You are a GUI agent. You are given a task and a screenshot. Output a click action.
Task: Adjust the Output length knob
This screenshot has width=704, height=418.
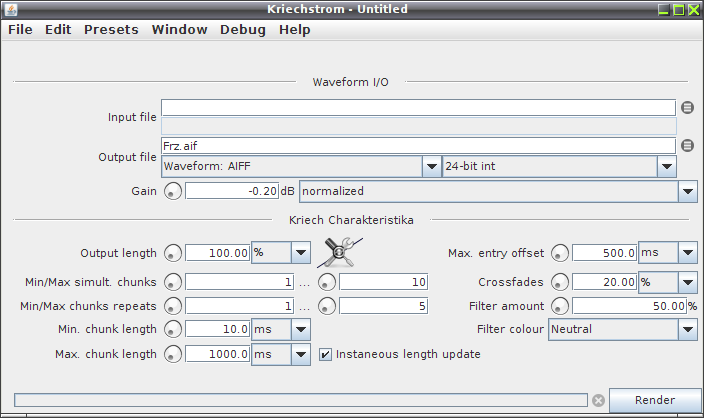[172, 253]
